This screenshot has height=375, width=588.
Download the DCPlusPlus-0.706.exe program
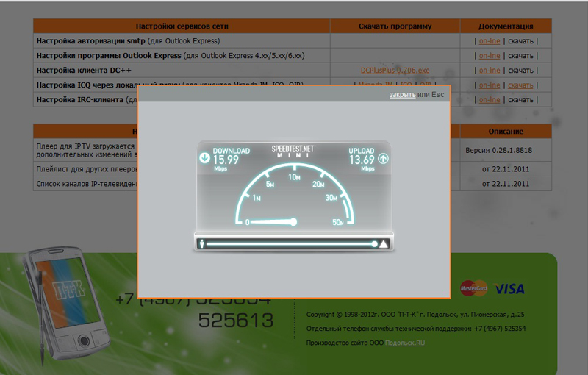click(395, 71)
